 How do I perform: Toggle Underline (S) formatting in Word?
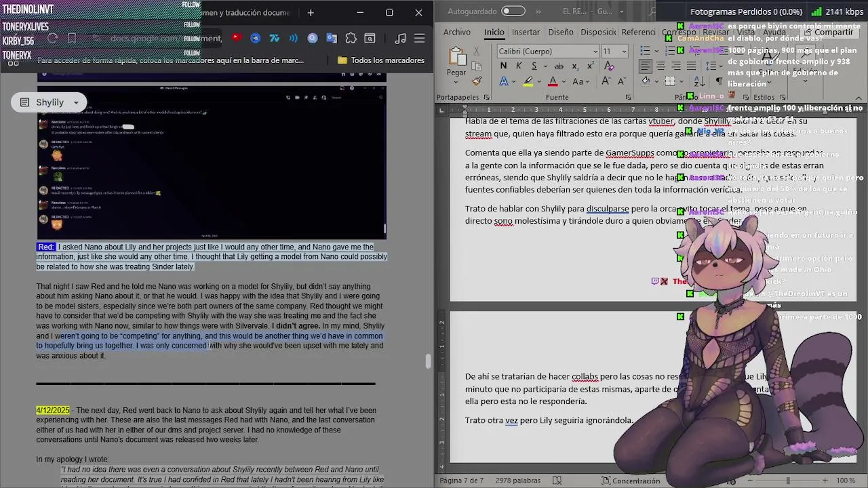[534, 66]
